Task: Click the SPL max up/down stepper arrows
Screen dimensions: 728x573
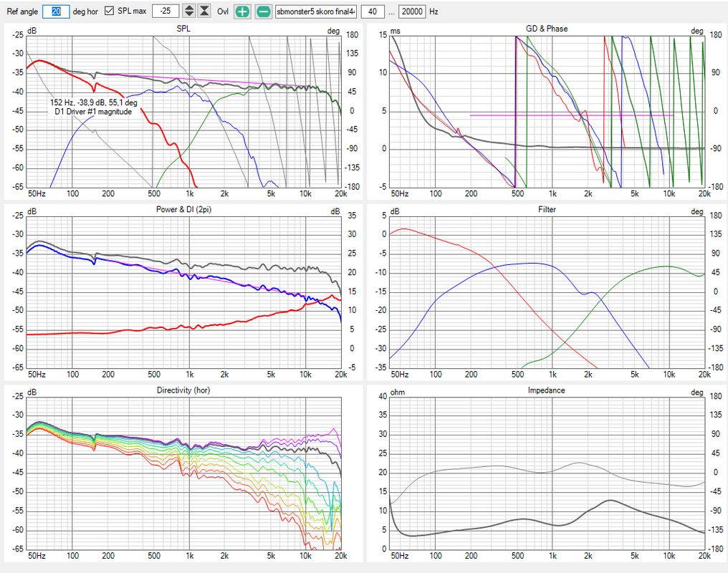Action: (x=189, y=11)
